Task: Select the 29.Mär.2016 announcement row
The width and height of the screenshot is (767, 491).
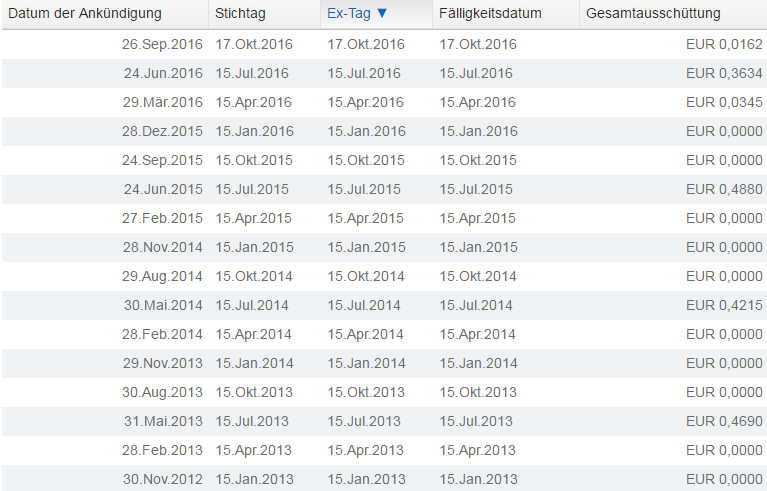Action: coord(162,102)
